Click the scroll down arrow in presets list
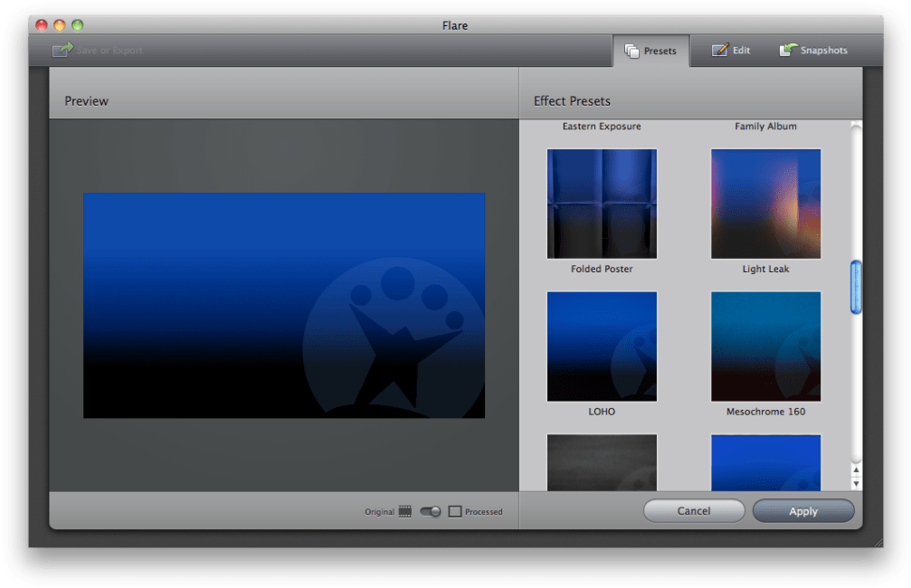Screen dimensions: 911x588 (x=856, y=484)
